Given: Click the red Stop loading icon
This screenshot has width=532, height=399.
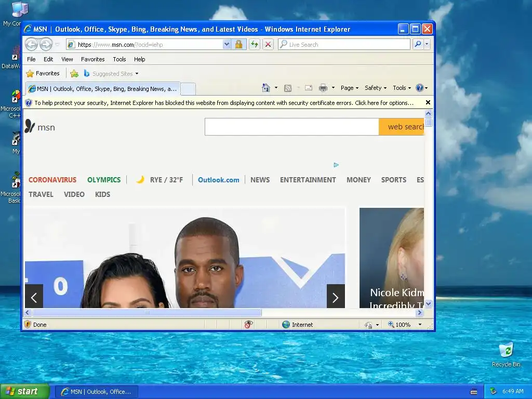Looking at the screenshot, I should (268, 45).
